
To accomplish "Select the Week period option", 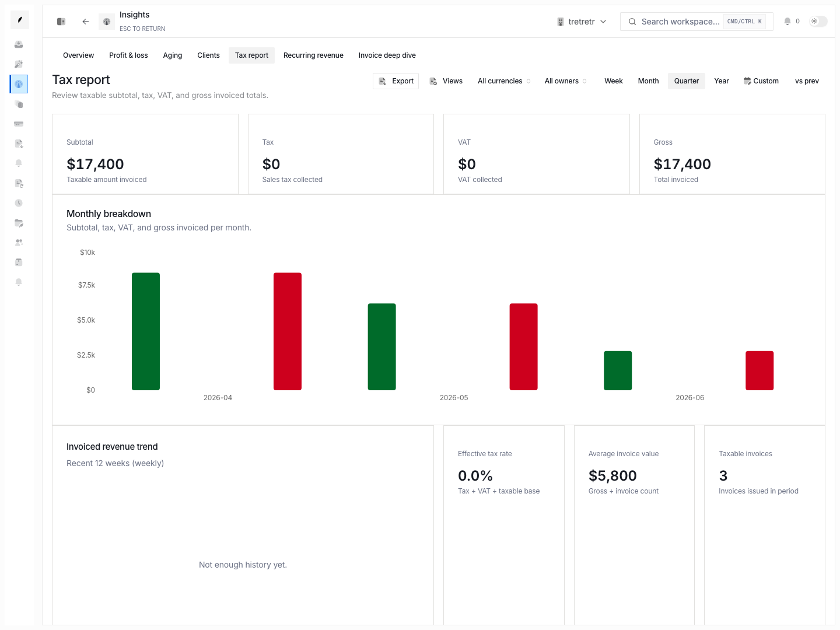I will point(613,81).
